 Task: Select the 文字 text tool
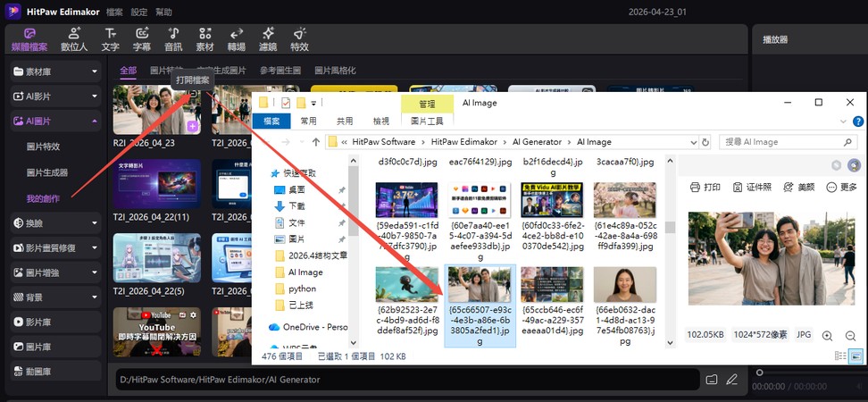pos(110,40)
